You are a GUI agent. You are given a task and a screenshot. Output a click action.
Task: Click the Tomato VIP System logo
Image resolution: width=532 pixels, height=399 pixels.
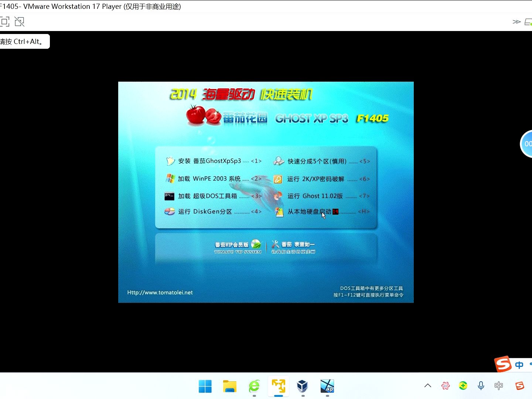238,247
